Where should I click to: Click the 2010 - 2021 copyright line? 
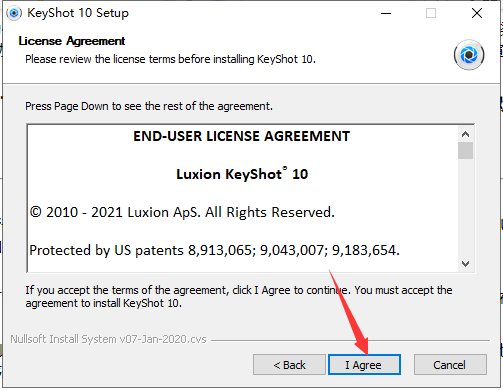[182, 212]
